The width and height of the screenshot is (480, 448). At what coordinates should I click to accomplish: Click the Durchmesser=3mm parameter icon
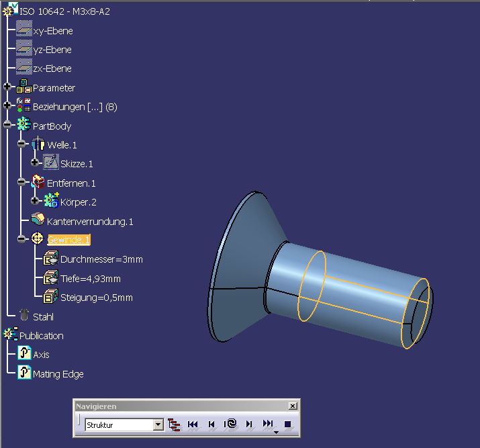[50, 258]
